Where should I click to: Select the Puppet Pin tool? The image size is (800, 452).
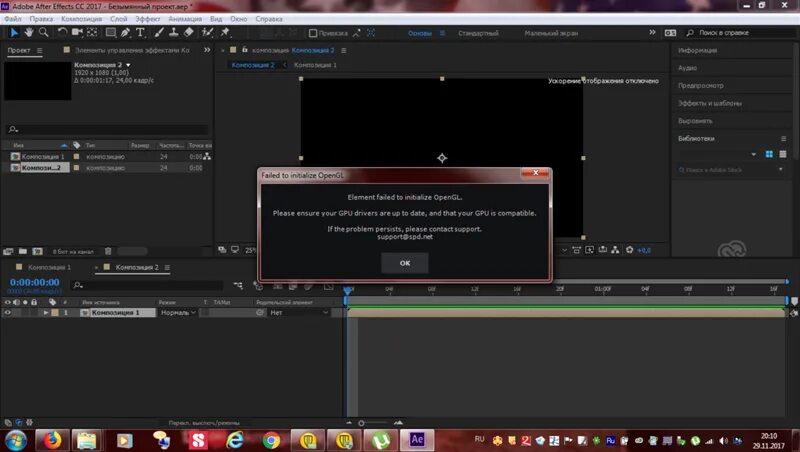[225, 33]
